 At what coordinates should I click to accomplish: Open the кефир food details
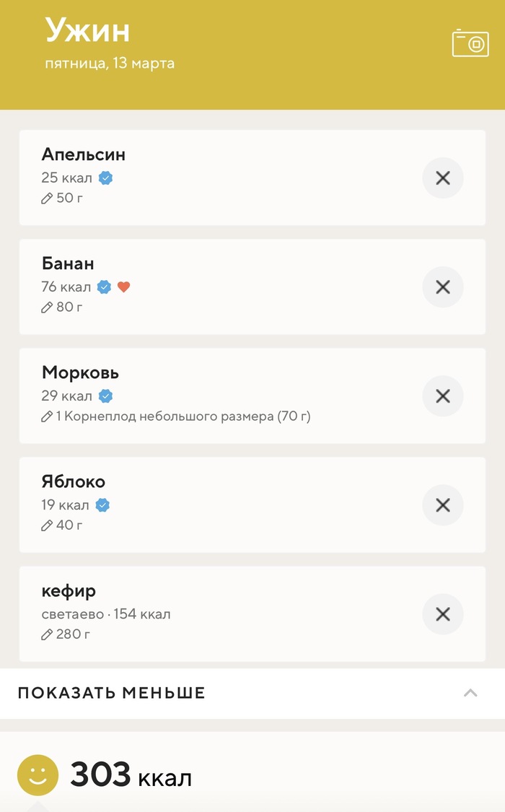(69, 592)
